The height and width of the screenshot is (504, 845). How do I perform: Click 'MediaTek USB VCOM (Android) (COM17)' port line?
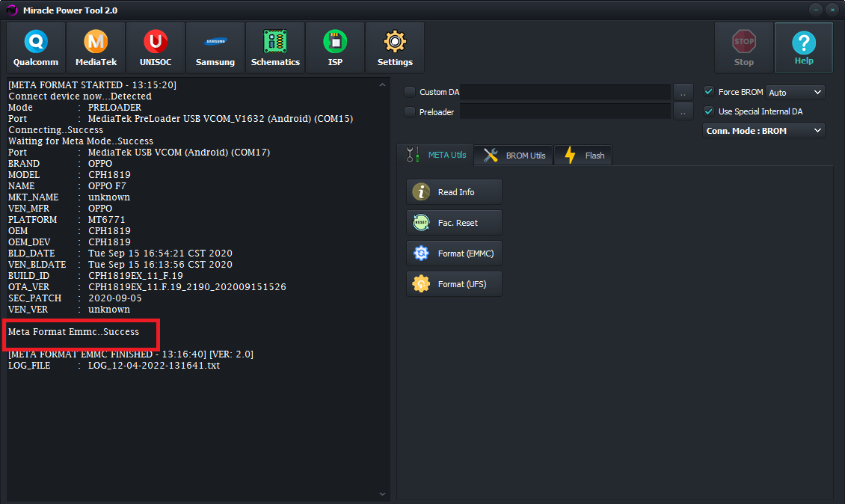[179, 153]
